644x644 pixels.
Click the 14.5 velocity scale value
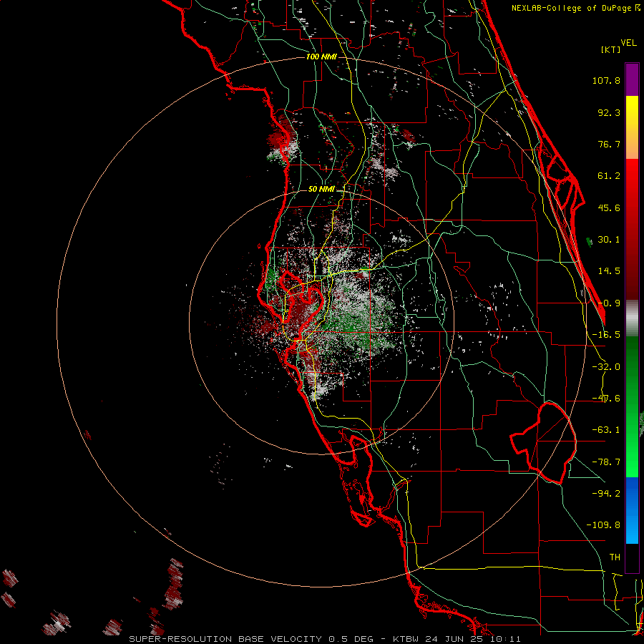[x=609, y=271]
